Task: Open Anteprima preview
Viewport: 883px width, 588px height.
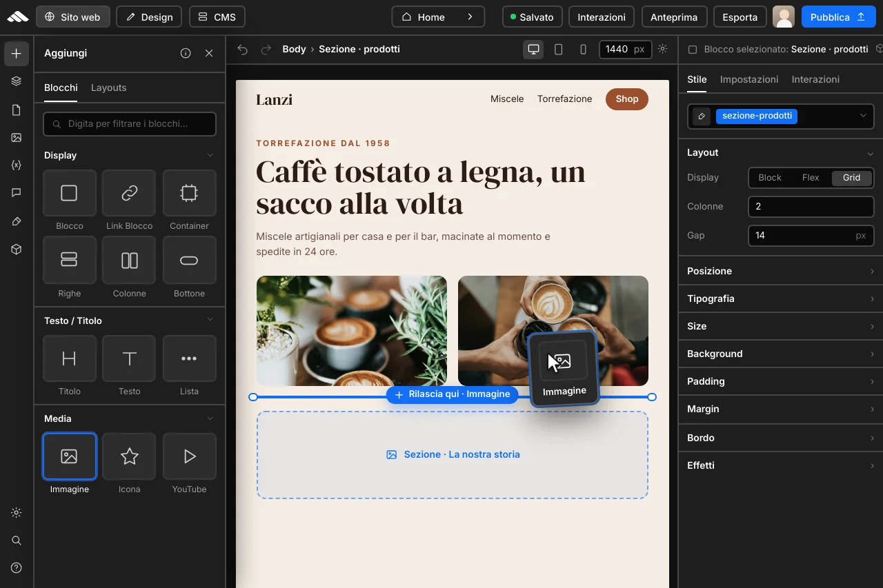Action: click(x=674, y=17)
